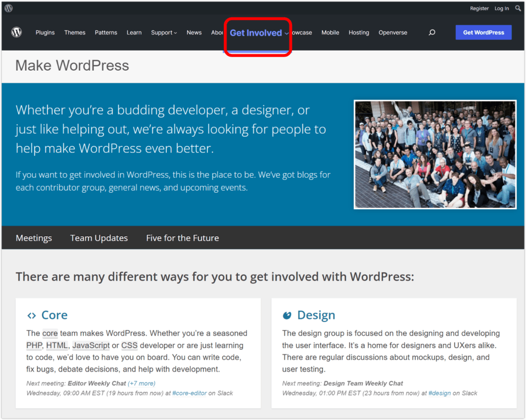Click the underlined CSS term
The width and height of the screenshot is (526, 420).
click(129, 345)
